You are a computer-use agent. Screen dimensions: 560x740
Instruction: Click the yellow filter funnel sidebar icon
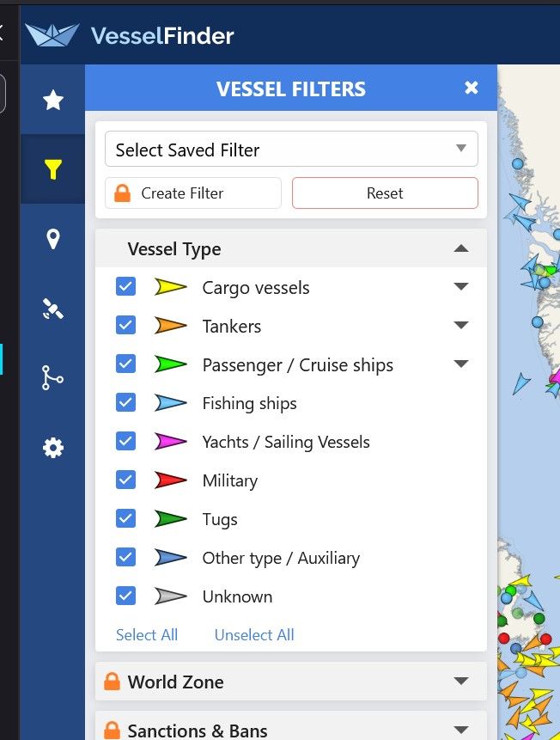pos(53,170)
